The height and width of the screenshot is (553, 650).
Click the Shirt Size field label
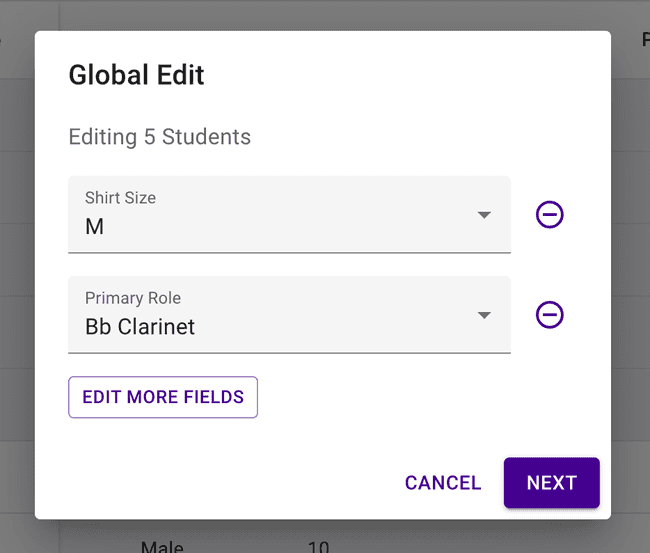pyautogui.click(x=120, y=198)
